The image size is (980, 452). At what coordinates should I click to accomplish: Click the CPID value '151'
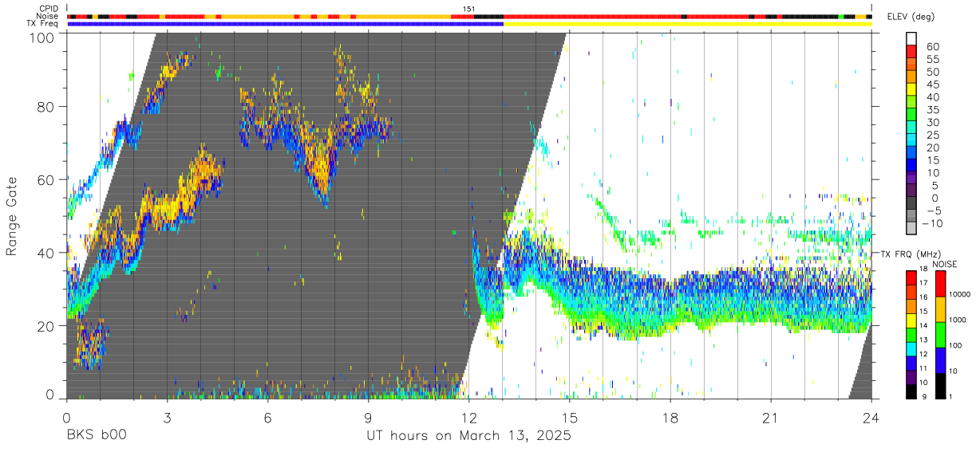tap(469, 9)
